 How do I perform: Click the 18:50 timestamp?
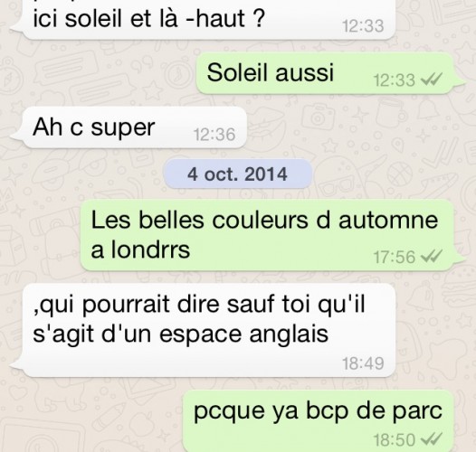(394, 439)
